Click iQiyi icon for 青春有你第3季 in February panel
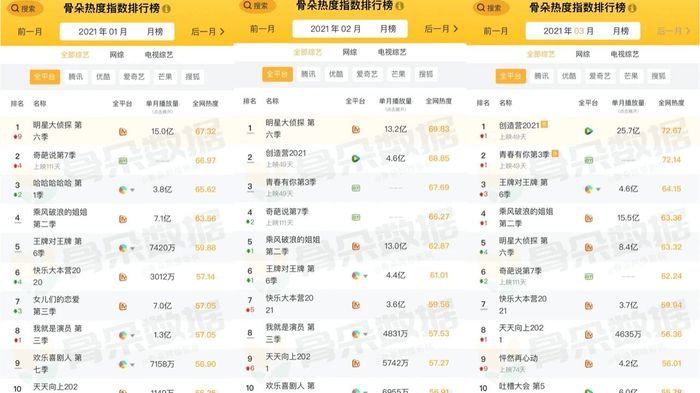The height and width of the screenshot is (393, 700). pyautogui.click(x=356, y=188)
